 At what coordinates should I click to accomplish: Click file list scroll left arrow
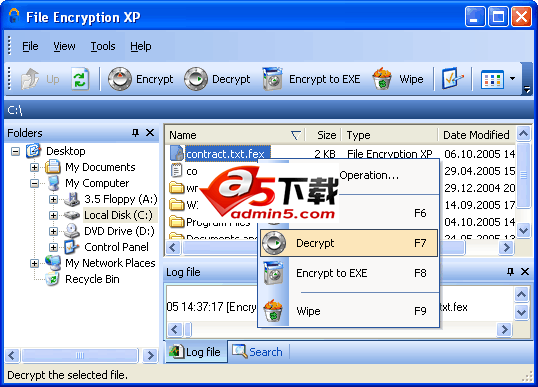coord(173,247)
